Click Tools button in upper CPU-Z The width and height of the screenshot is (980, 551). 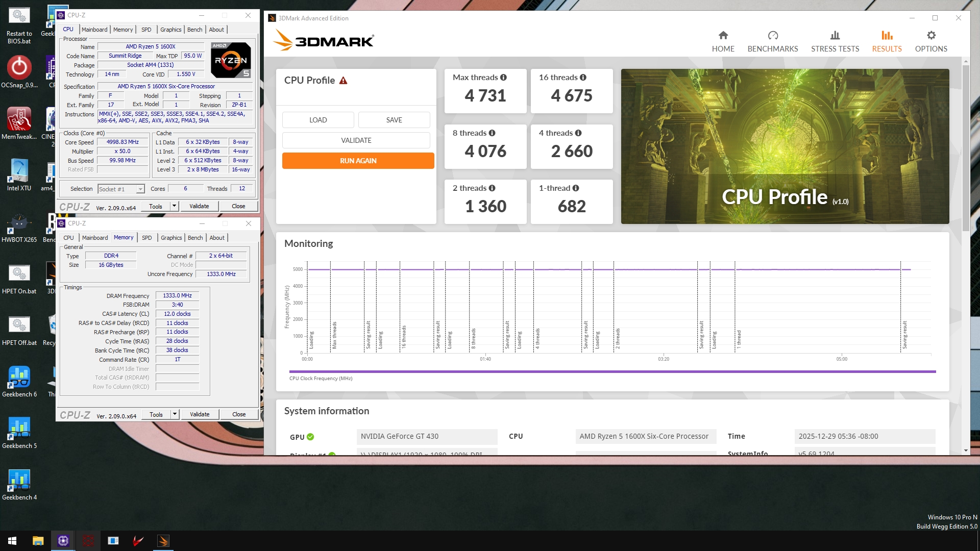tap(156, 206)
